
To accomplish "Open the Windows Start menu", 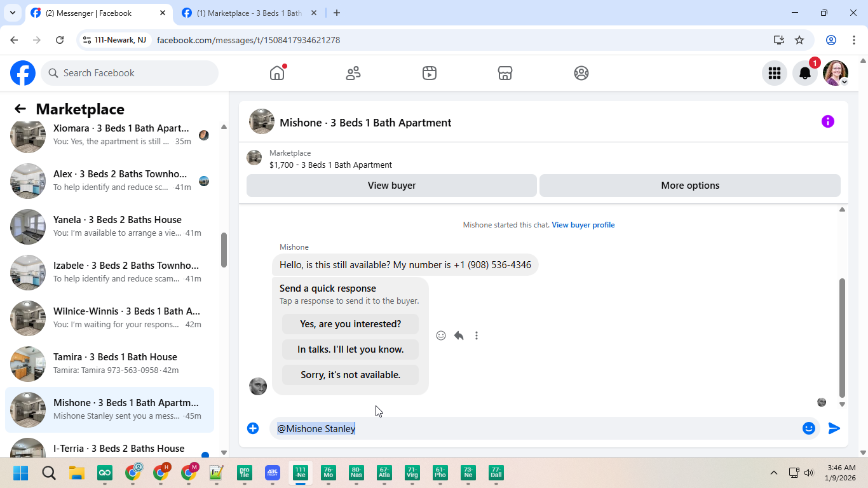I will click(x=21, y=473).
